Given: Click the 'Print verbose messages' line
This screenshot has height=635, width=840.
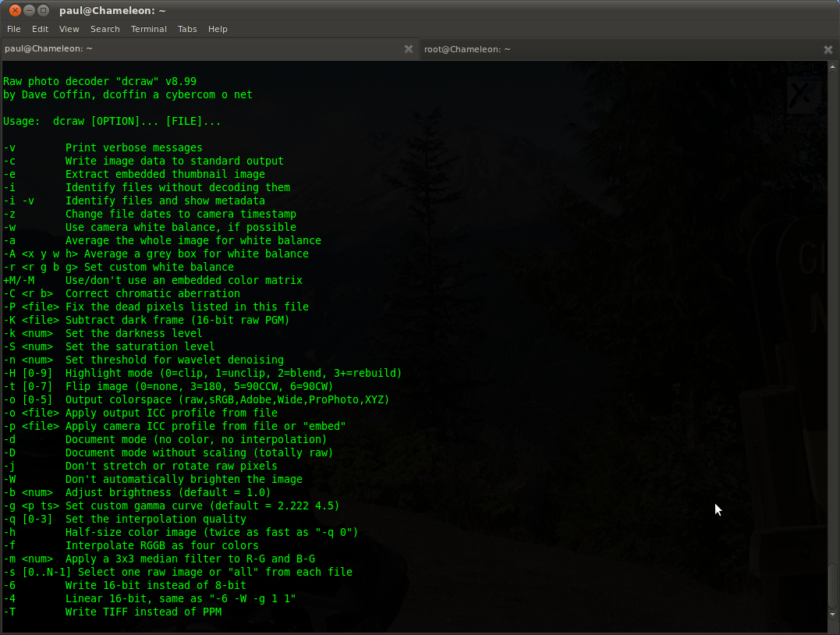Looking at the screenshot, I should point(103,148).
